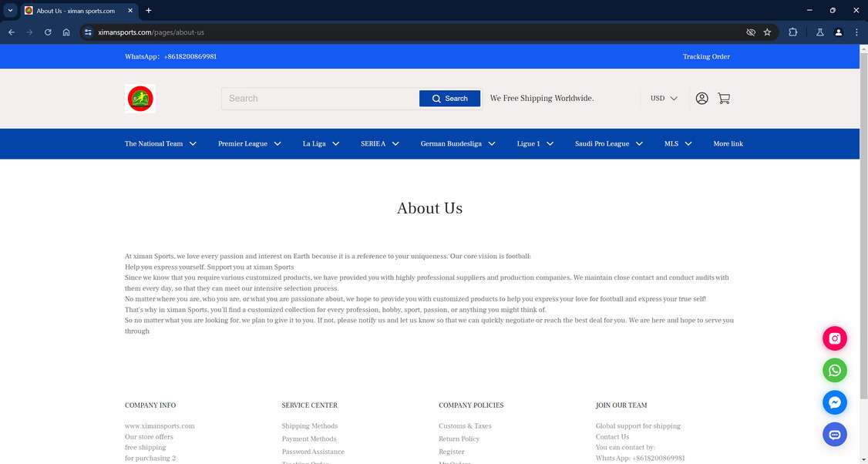The width and height of the screenshot is (868, 464).
Task: Open the user account icon
Action: [701, 99]
